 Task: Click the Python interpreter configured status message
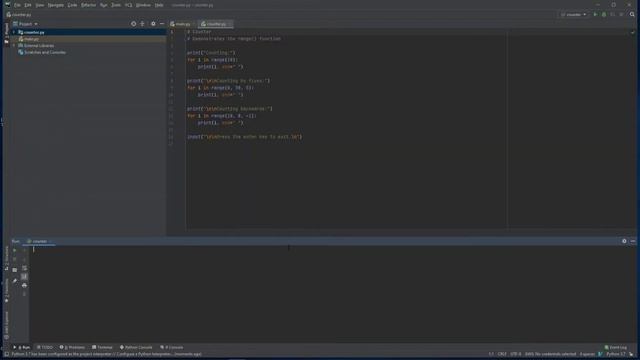click(107, 354)
